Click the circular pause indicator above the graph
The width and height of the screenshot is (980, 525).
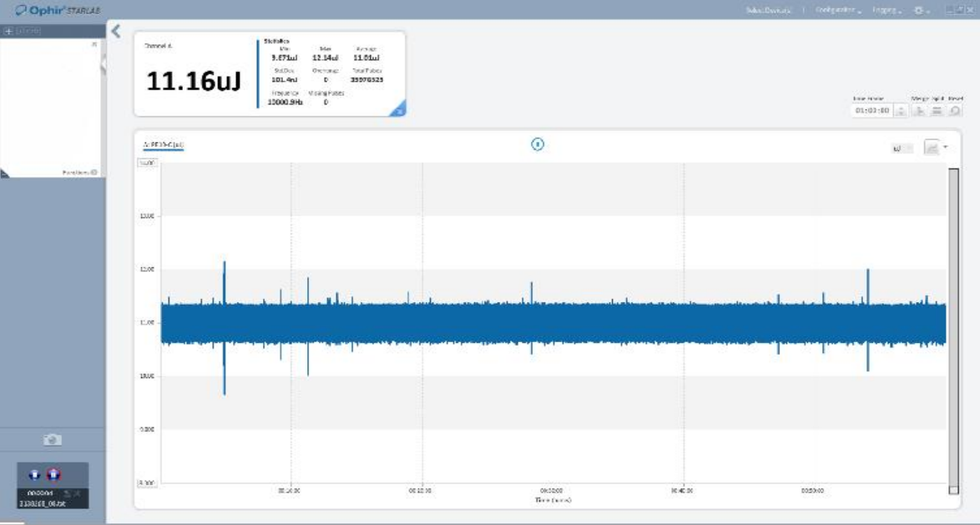pos(538,144)
